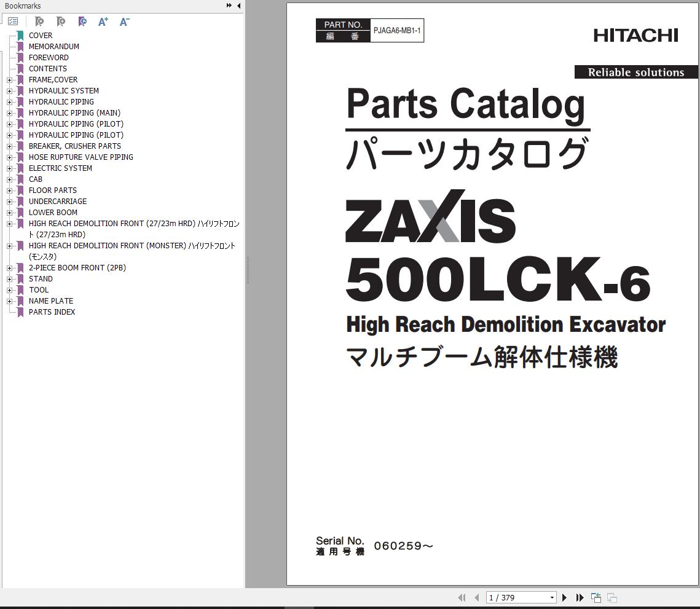The image size is (700, 609).
Task: Open the COVER bookmark
Action: point(40,35)
